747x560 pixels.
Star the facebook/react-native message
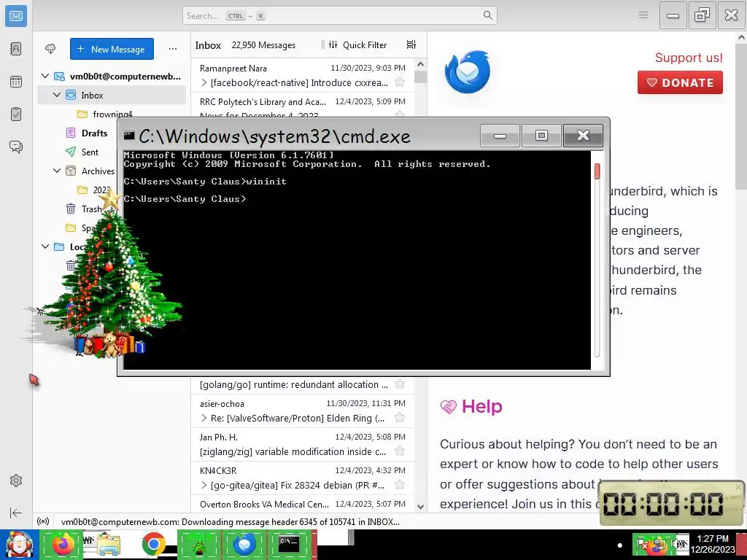point(400,82)
